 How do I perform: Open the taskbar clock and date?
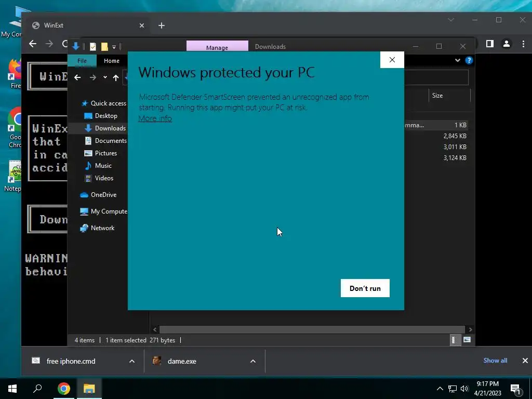(487, 389)
